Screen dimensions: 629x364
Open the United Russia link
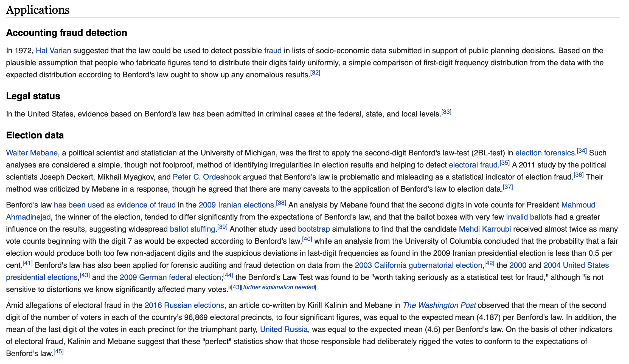coord(284,329)
